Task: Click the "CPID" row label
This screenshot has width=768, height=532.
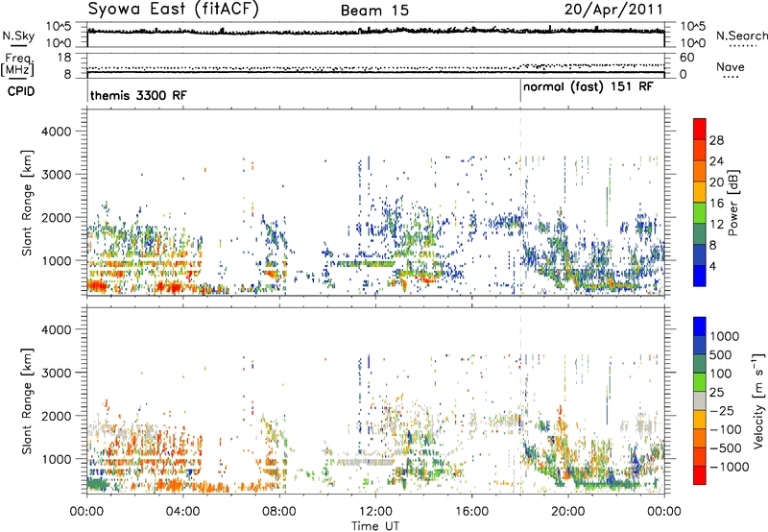Action: 21,91
